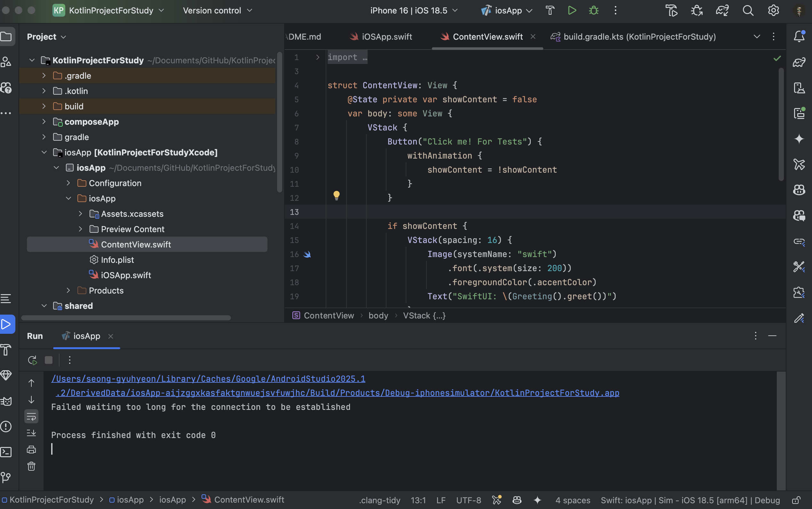
Task: Expand the folded import region on line 1
Action: click(318, 57)
